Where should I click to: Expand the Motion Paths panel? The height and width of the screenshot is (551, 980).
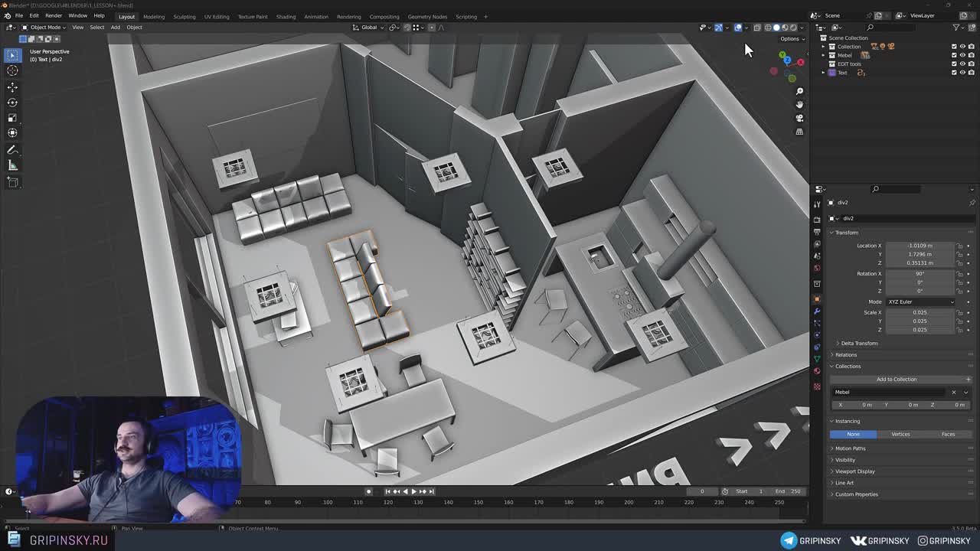tap(850, 448)
